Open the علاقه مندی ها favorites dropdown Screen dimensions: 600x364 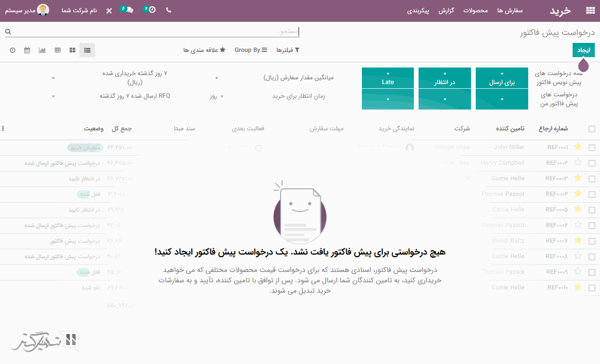pyautogui.click(x=205, y=50)
